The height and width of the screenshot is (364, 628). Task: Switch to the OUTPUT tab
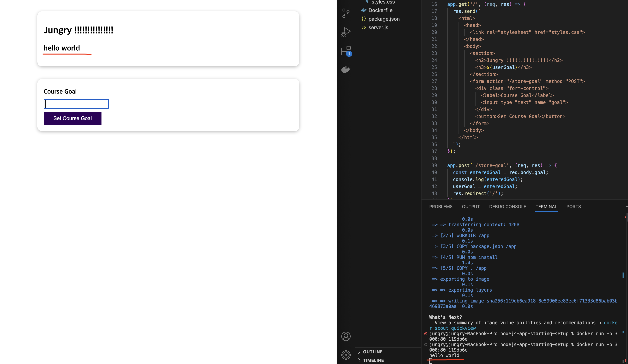coord(470,207)
